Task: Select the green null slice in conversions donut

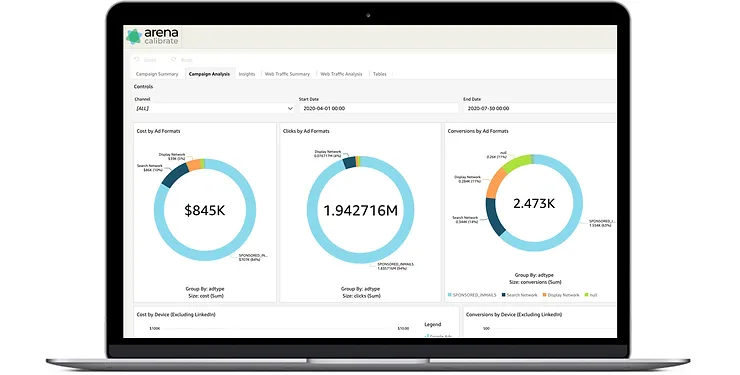Action: point(516,163)
